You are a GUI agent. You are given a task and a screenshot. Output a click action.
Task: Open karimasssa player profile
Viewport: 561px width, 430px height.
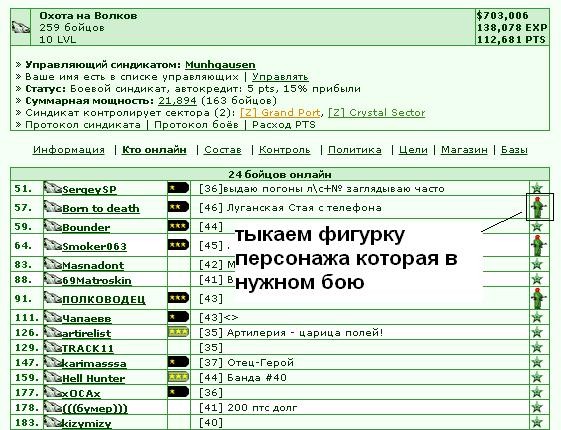click(94, 363)
